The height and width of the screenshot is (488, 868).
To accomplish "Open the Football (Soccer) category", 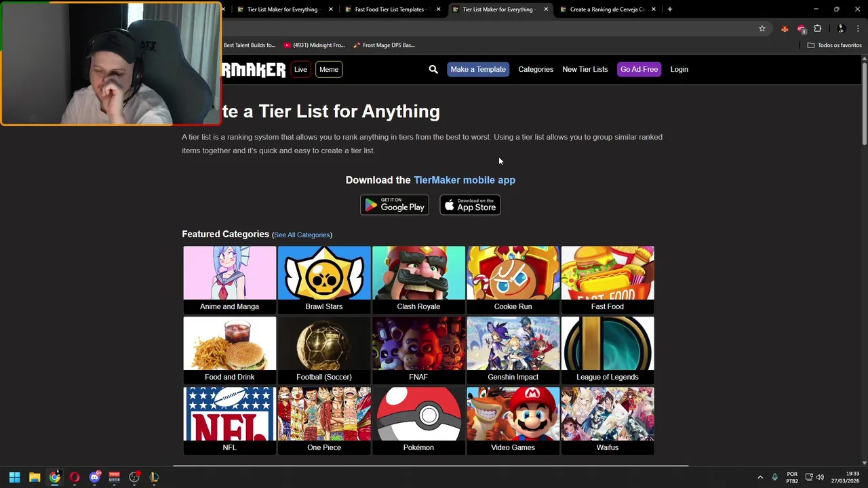I will (x=324, y=350).
